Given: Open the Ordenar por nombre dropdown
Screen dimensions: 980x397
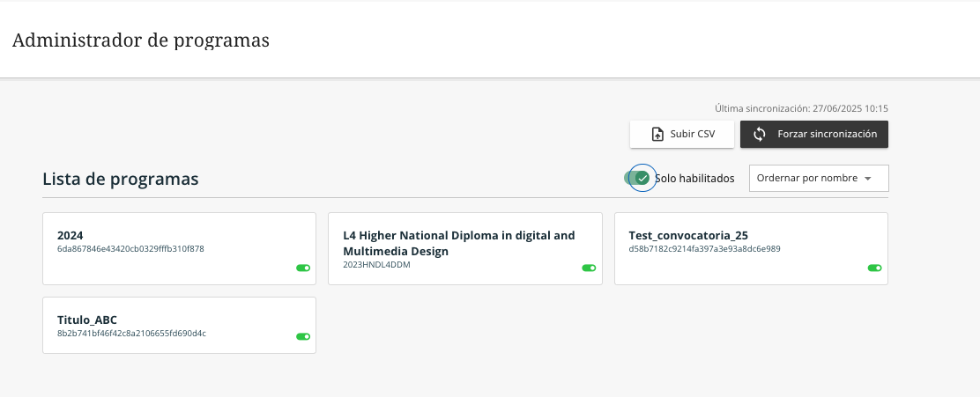Looking at the screenshot, I should pyautogui.click(x=819, y=179).
